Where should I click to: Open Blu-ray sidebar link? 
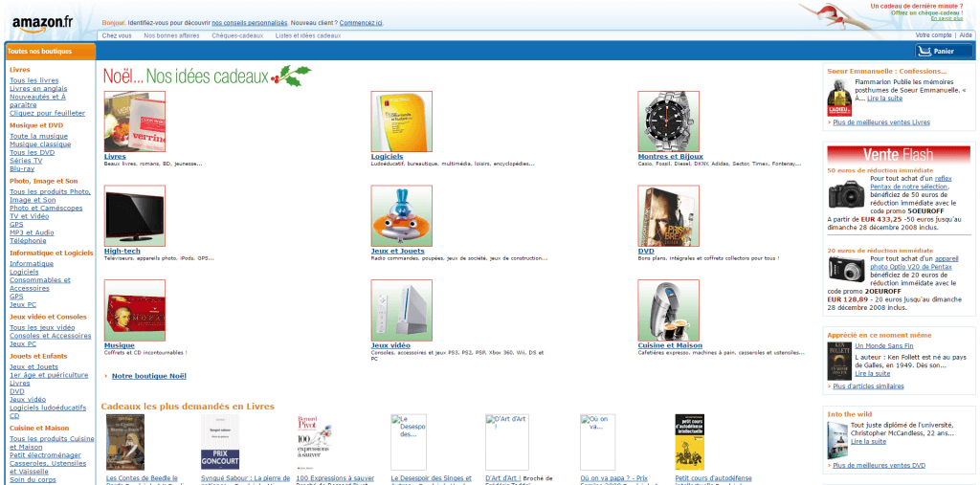[x=22, y=168]
